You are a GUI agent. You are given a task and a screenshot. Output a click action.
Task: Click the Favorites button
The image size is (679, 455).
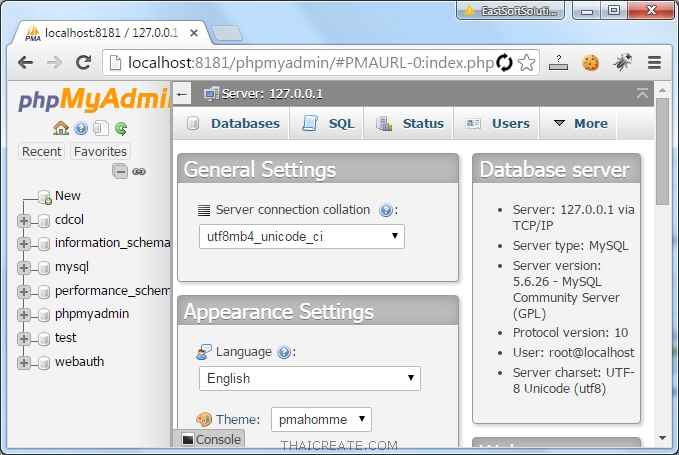pos(100,152)
